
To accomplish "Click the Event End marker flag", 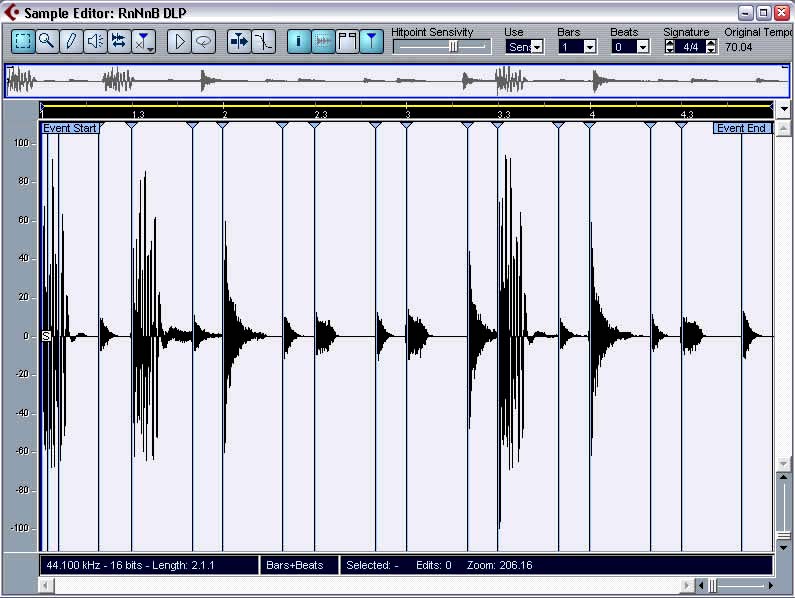I will pos(742,128).
